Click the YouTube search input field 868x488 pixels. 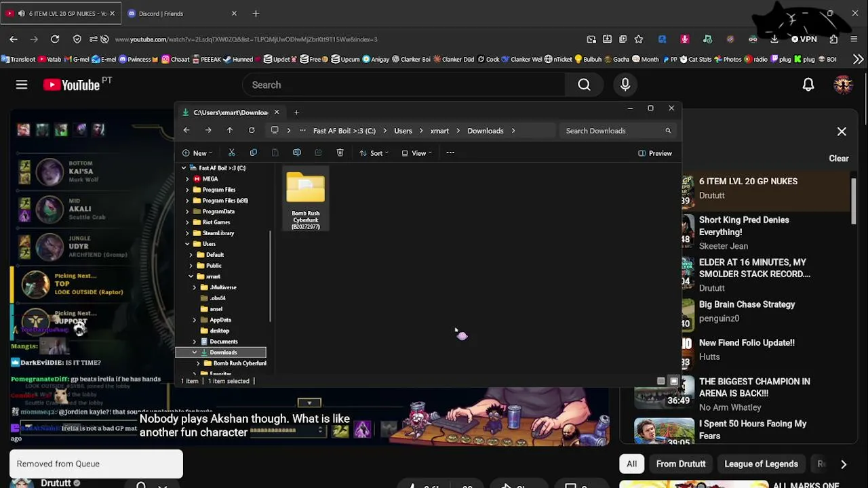tap(403, 85)
